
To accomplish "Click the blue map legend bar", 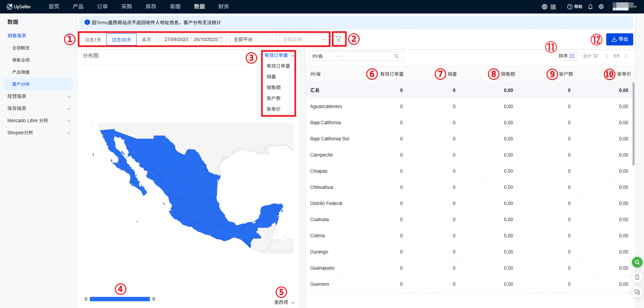I will click(120, 299).
